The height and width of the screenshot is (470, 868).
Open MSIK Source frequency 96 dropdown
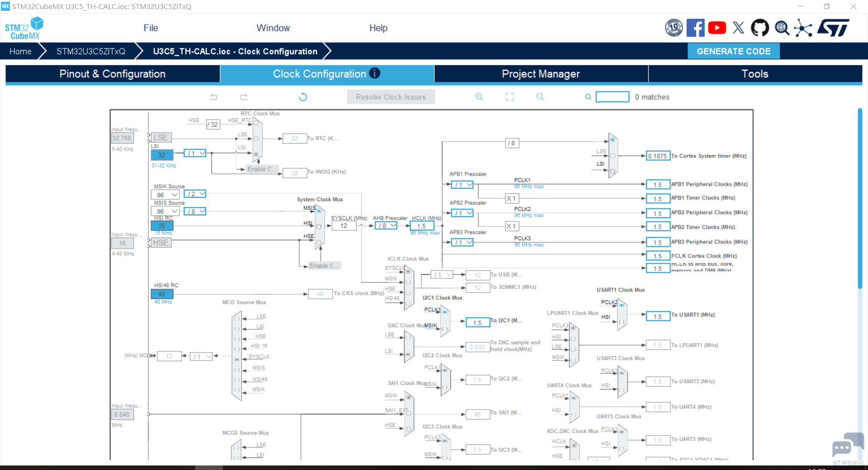coord(165,195)
